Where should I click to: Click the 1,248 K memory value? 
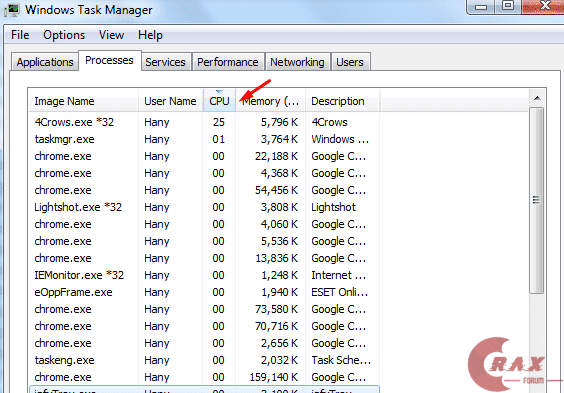click(x=279, y=275)
